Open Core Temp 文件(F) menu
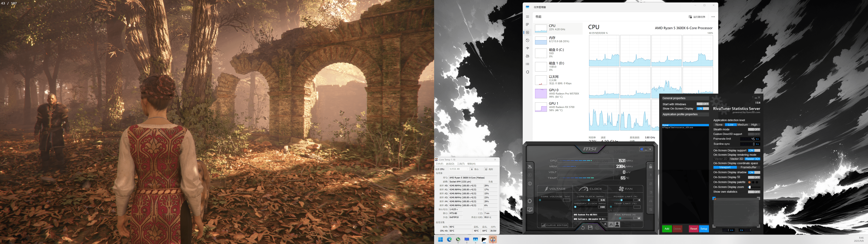Viewport: 868px width, 244px height. pyautogui.click(x=439, y=164)
